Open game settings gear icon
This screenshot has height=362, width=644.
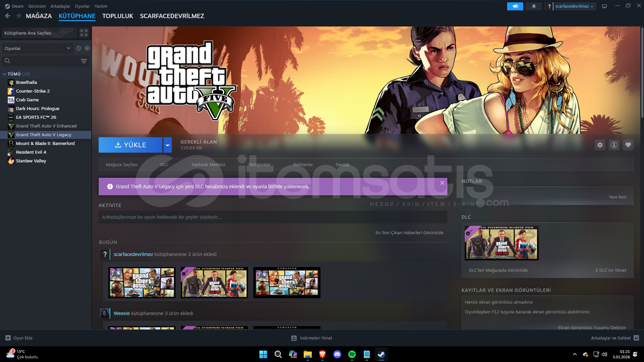click(x=600, y=145)
